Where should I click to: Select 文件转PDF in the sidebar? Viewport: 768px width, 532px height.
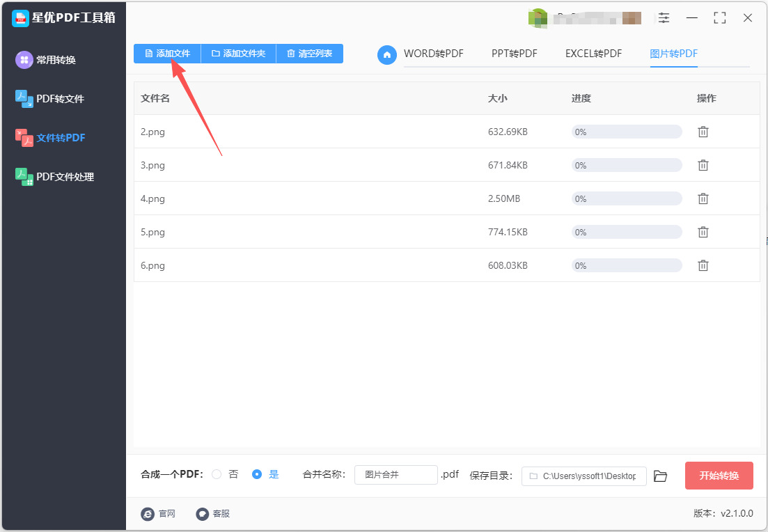point(50,138)
